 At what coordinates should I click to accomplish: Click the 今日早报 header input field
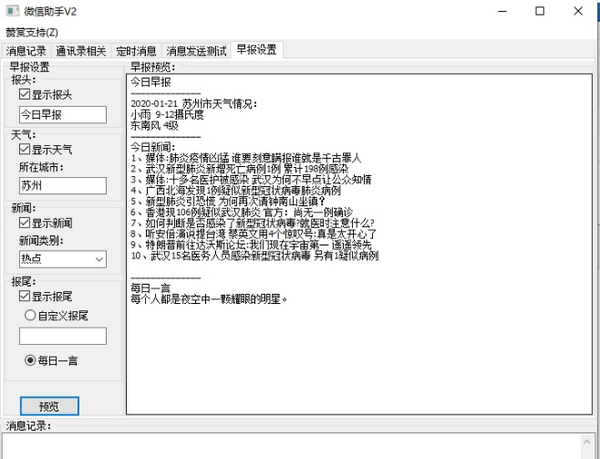point(63,115)
